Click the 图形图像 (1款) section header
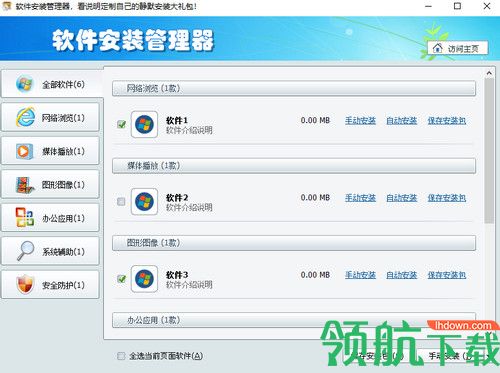 294,243
